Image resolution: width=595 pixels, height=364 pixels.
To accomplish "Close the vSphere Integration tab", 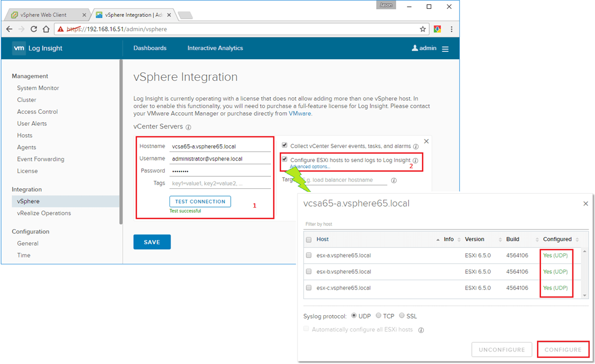I will point(169,15).
